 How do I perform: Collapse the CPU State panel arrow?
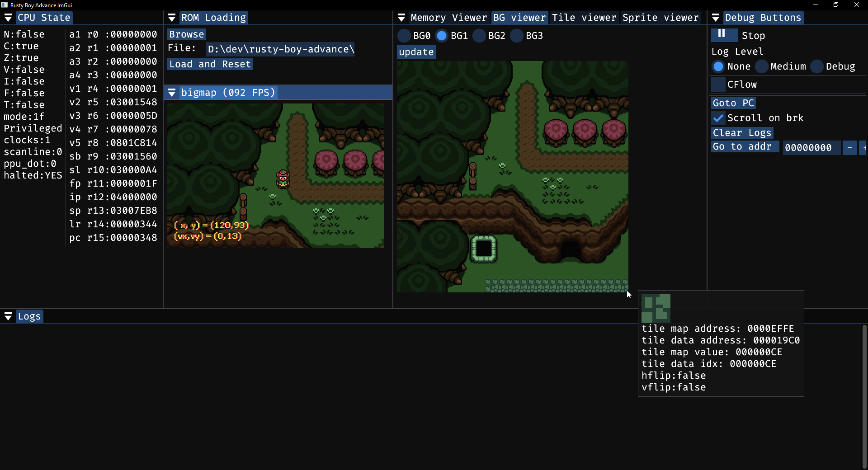(8, 18)
